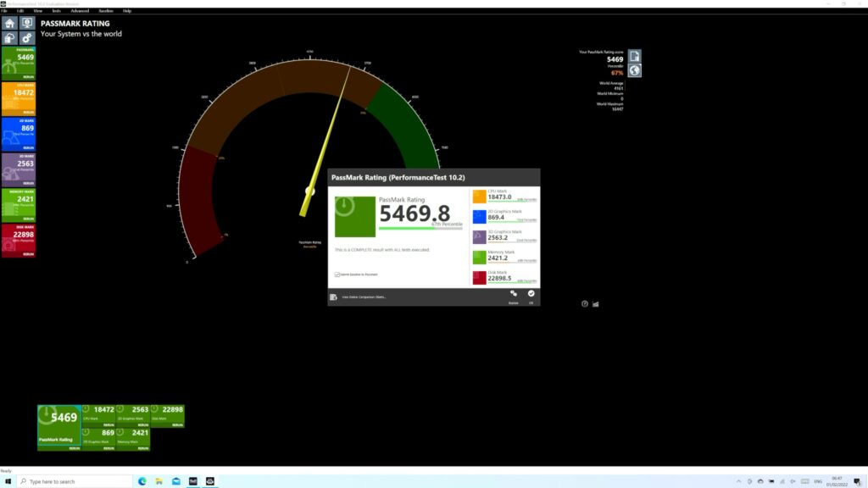
Task: Click RERUN on the CPU Mark sidebar tile
Action: click(x=28, y=113)
